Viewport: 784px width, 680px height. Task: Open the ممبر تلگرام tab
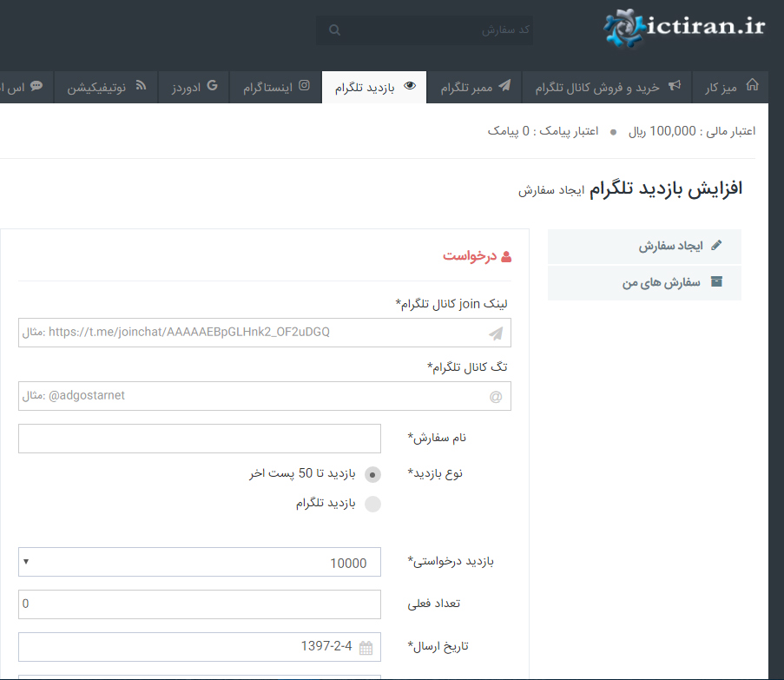(x=474, y=87)
